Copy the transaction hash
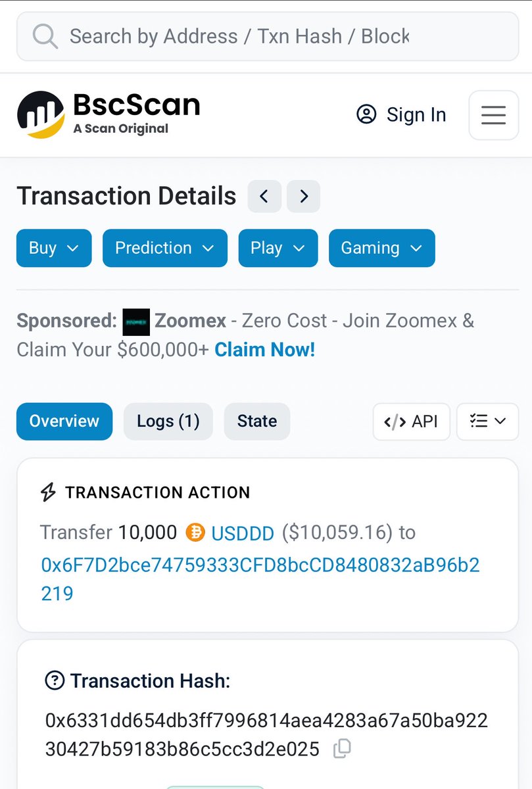 342,748
